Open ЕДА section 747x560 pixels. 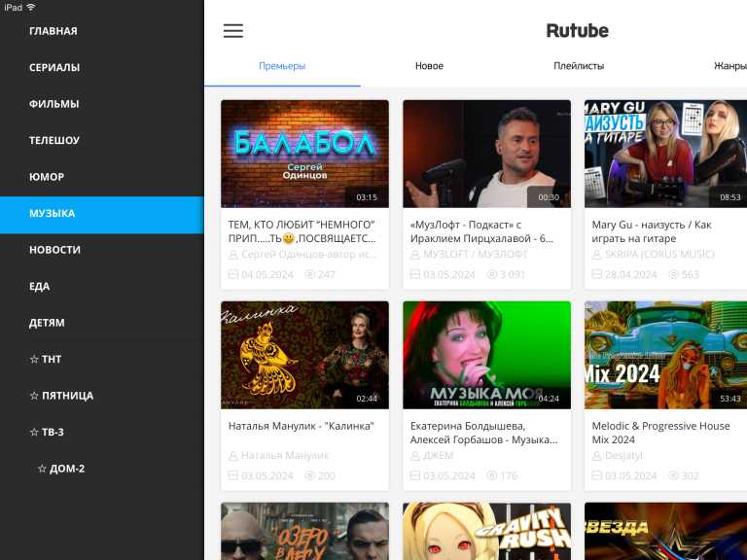click(x=101, y=286)
